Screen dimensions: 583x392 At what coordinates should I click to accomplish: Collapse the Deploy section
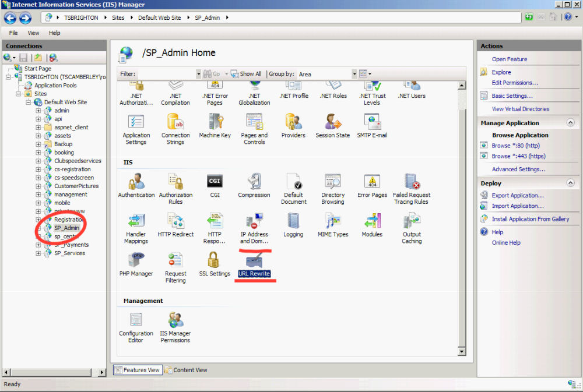coord(570,183)
